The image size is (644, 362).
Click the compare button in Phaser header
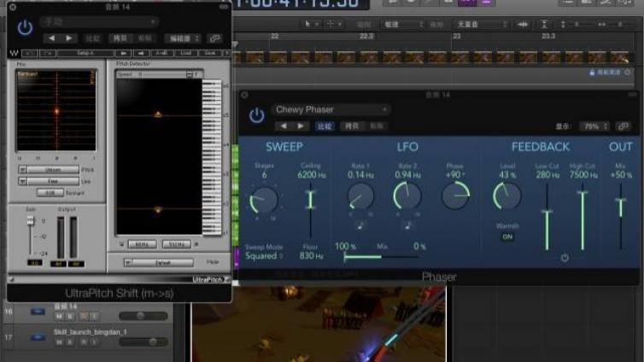(325, 126)
